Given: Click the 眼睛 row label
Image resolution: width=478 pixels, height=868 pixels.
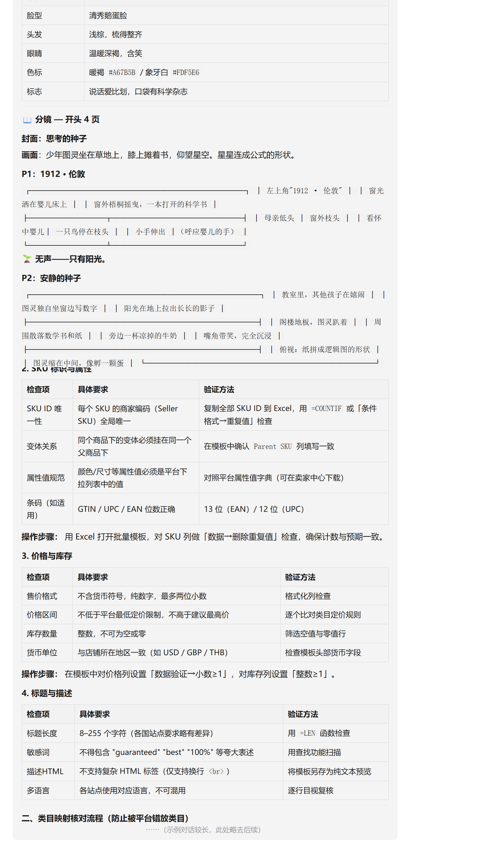Looking at the screenshot, I should tap(53, 53).
